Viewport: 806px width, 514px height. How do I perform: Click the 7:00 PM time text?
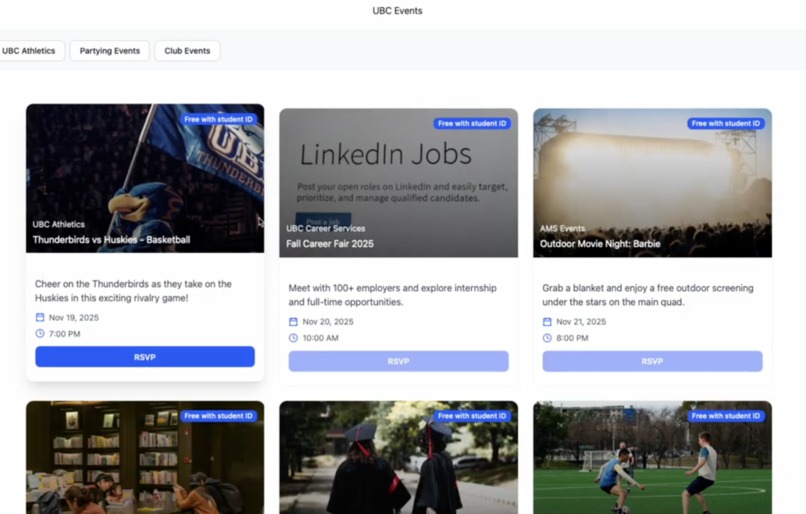[64, 334]
